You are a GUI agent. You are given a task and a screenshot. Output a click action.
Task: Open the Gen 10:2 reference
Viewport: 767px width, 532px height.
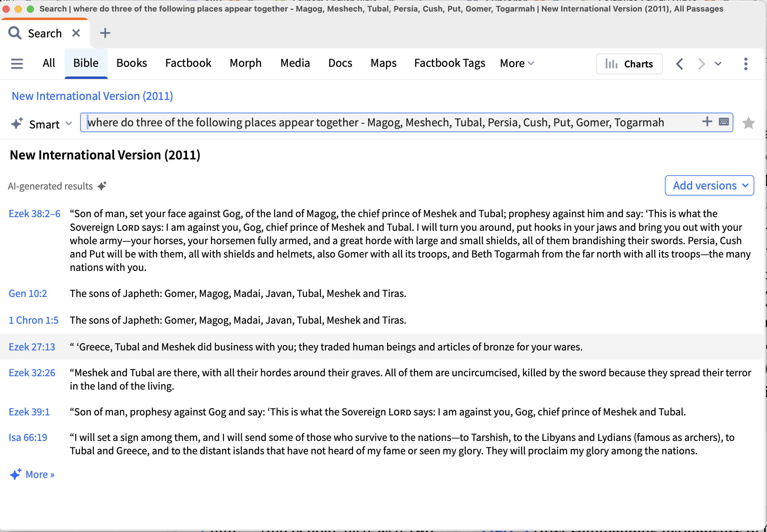tap(28, 293)
